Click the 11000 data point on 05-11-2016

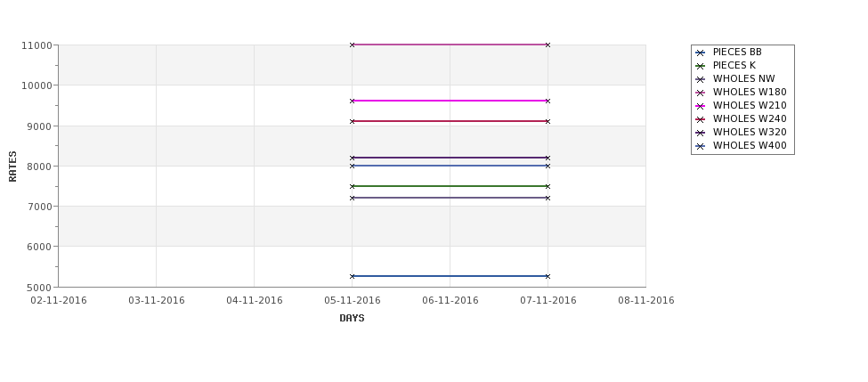[x=352, y=45]
